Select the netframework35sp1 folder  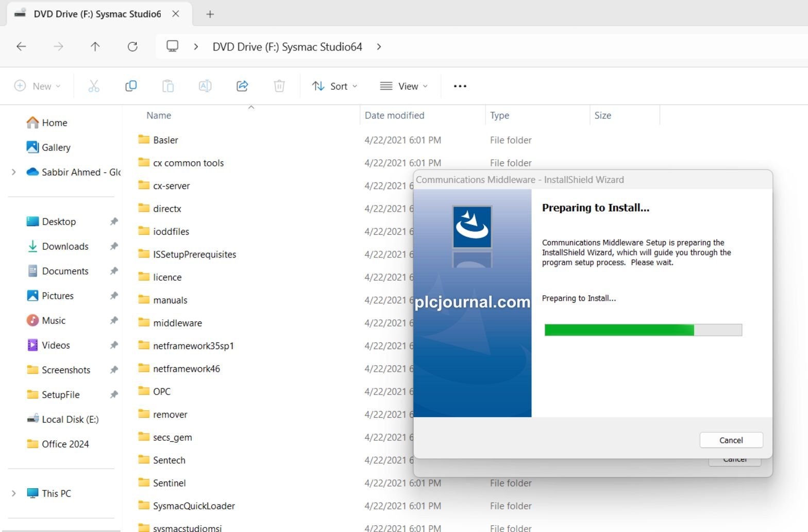[x=186, y=346]
